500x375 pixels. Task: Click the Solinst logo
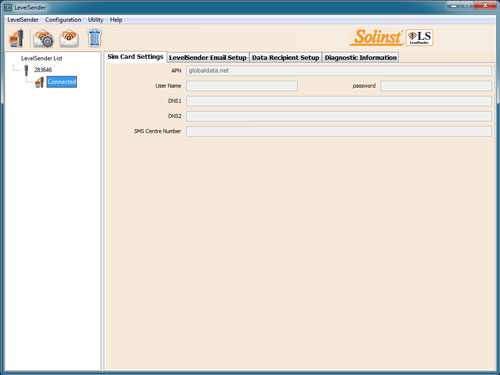coord(377,37)
